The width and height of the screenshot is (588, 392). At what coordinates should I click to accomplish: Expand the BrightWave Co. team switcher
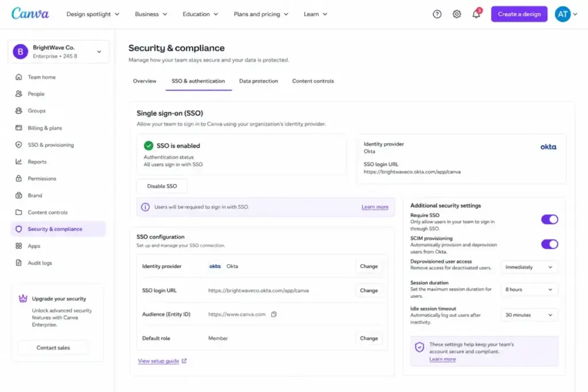click(59, 51)
